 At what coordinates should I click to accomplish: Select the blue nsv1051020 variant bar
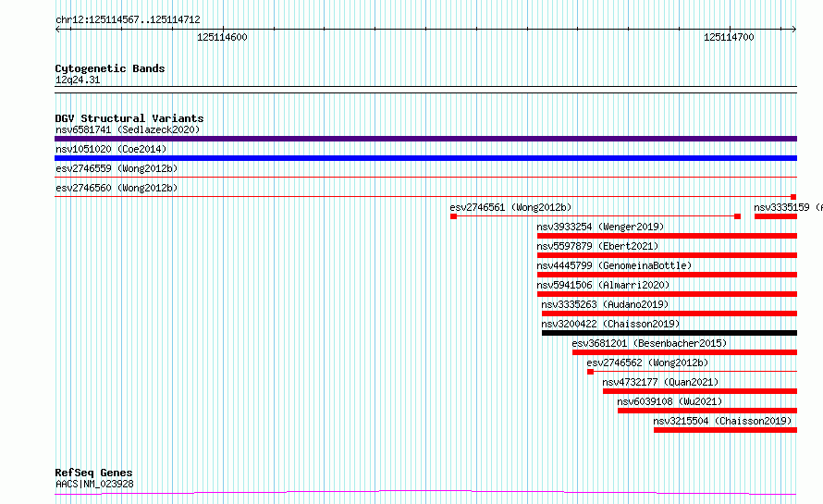[425, 158]
